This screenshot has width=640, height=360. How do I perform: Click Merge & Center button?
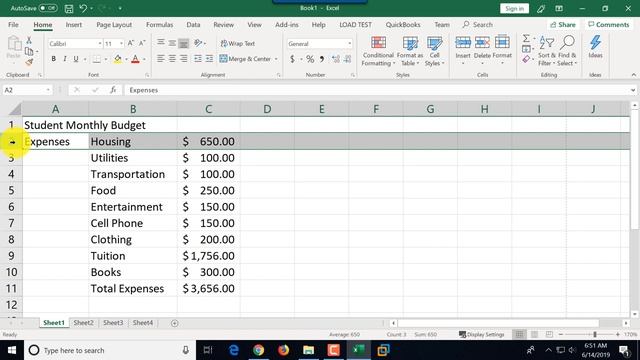[245, 59]
